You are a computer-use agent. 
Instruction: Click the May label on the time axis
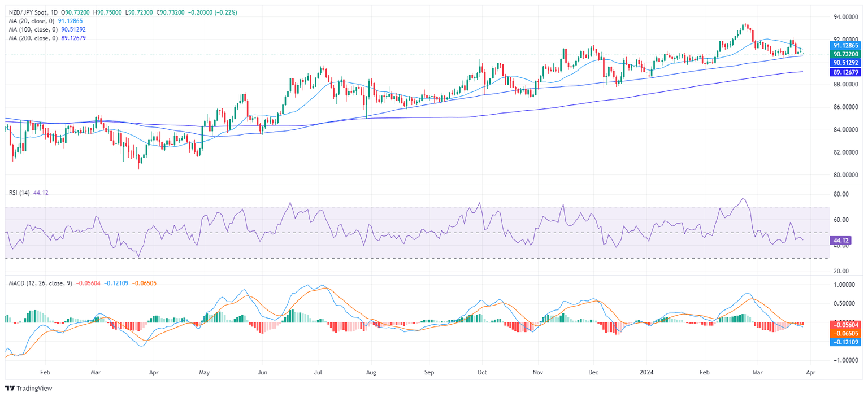[x=205, y=373]
